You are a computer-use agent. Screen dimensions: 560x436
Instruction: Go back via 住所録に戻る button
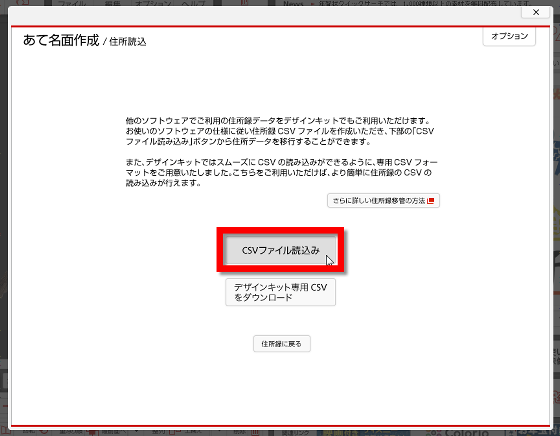coord(281,344)
